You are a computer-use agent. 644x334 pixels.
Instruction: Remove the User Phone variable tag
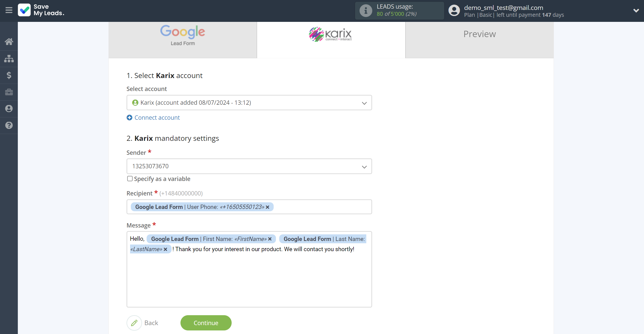pyautogui.click(x=267, y=207)
